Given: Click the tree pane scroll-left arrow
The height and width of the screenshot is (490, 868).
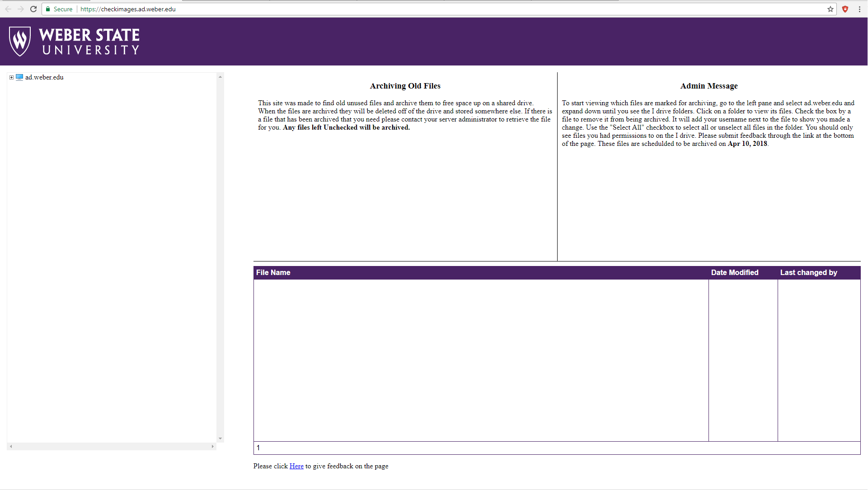Looking at the screenshot, I should coord(11,446).
